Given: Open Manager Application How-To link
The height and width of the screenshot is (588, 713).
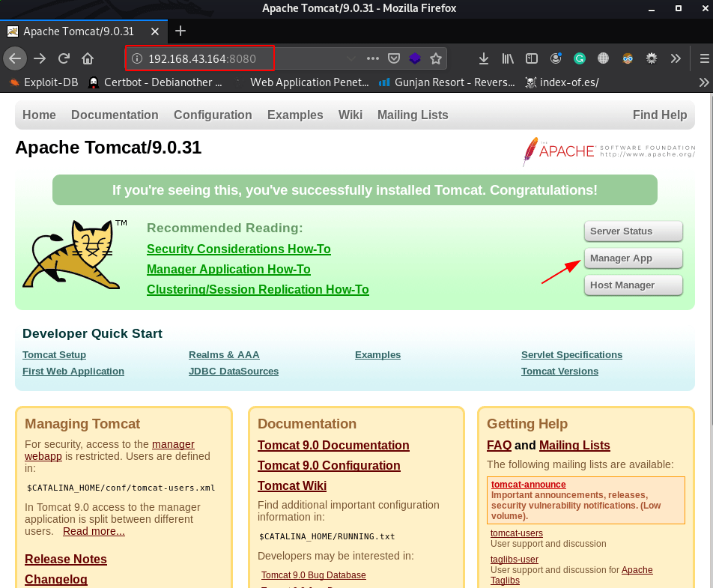Looking at the screenshot, I should pos(228,269).
